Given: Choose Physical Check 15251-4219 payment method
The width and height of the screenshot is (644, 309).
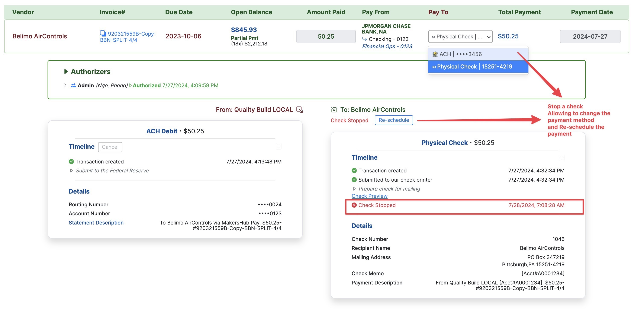Looking at the screenshot, I should coord(478,67).
